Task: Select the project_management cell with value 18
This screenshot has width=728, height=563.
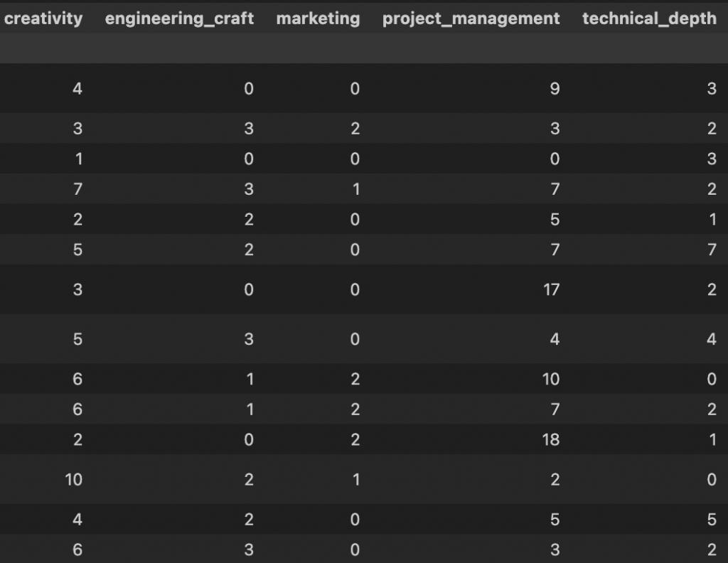Action: [551, 439]
